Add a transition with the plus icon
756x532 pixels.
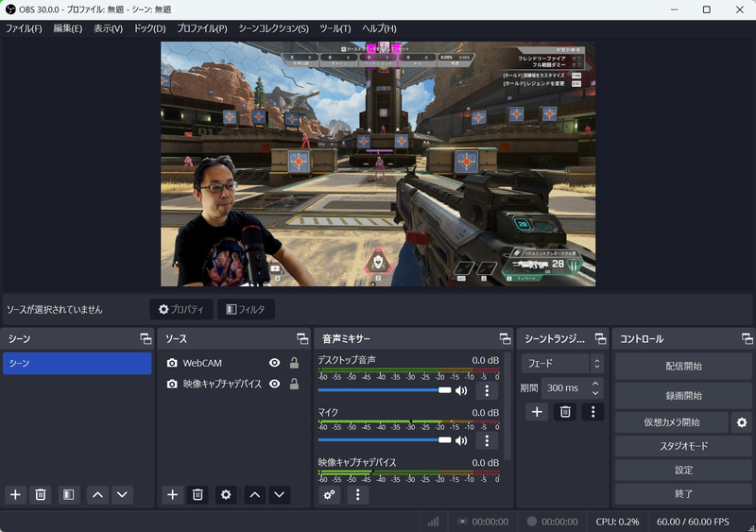click(537, 412)
